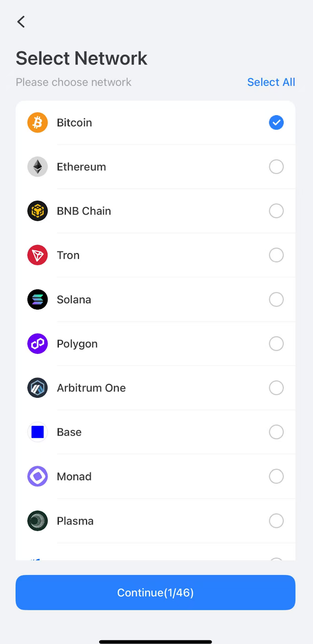This screenshot has height=644, width=313.
Task: Tap the Monad logo icon
Action: click(37, 477)
